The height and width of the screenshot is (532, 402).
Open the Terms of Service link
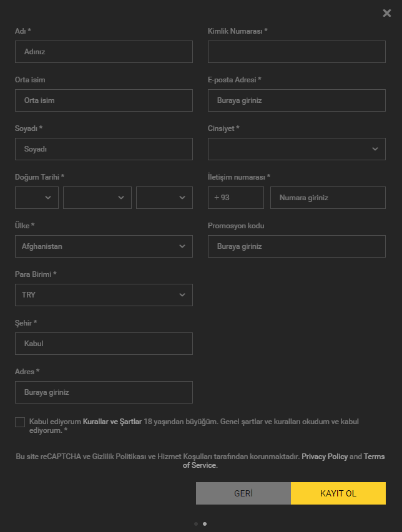[x=200, y=465]
